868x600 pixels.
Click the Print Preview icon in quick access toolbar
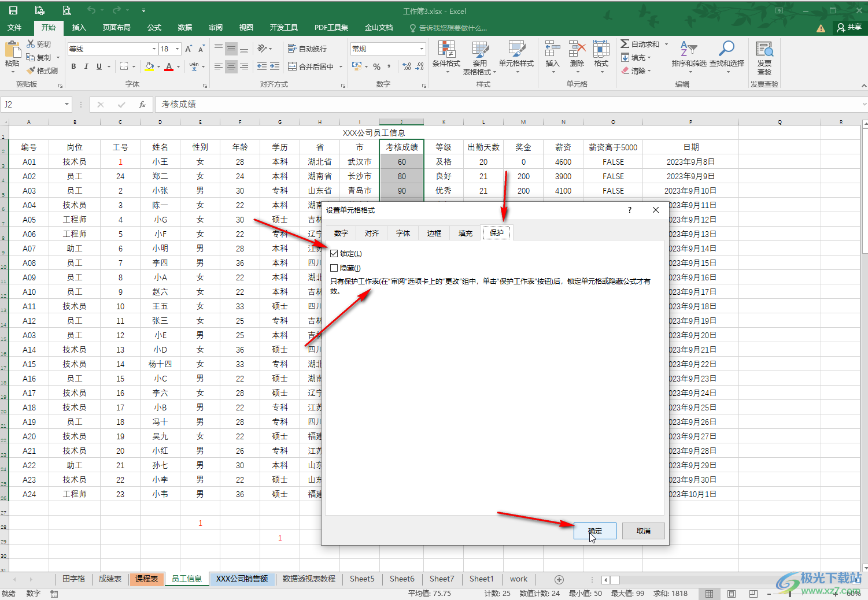click(x=67, y=10)
